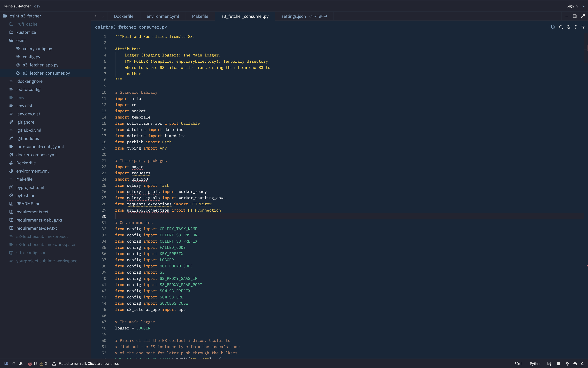Open the terminal panel from status bar
Viewport: 588px width, 368px height.
558,364
